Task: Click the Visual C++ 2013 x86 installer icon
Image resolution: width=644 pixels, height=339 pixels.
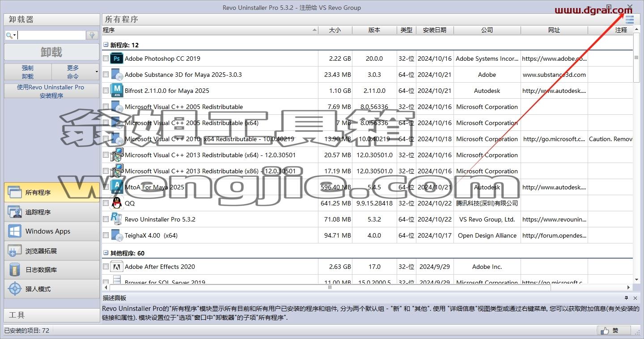Action: (x=117, y=171)
